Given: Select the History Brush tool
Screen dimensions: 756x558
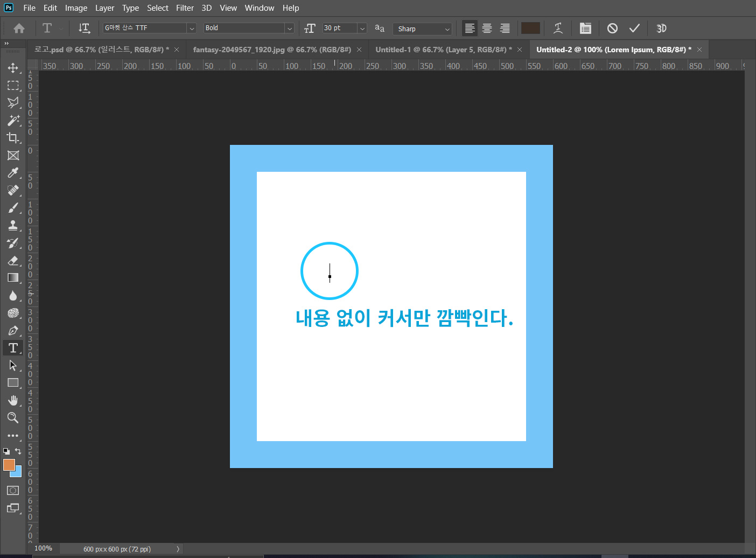Looking at the screenshot, I should click(13, 243).
